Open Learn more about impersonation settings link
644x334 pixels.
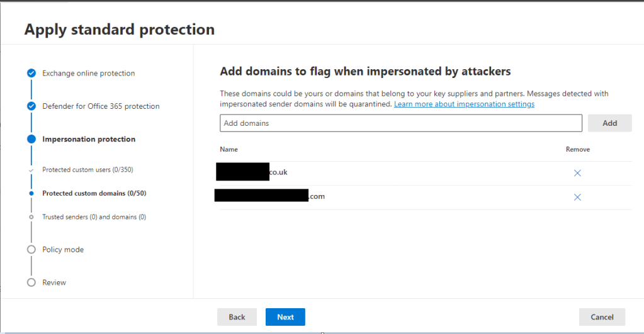tap(464, 104)
